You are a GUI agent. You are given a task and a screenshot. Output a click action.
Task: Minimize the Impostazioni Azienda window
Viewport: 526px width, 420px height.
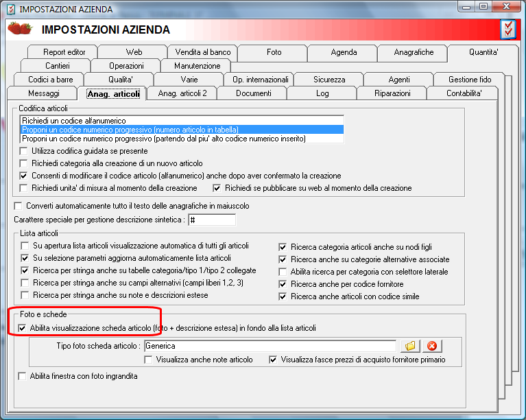click(466, 7)
